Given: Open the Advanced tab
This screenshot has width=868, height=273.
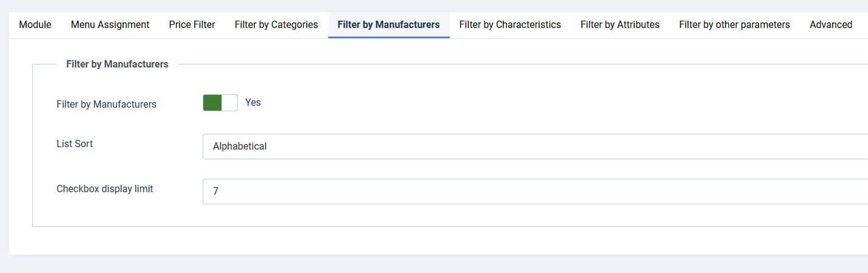Looking at the screenshot, I should (x=830, y=25).
